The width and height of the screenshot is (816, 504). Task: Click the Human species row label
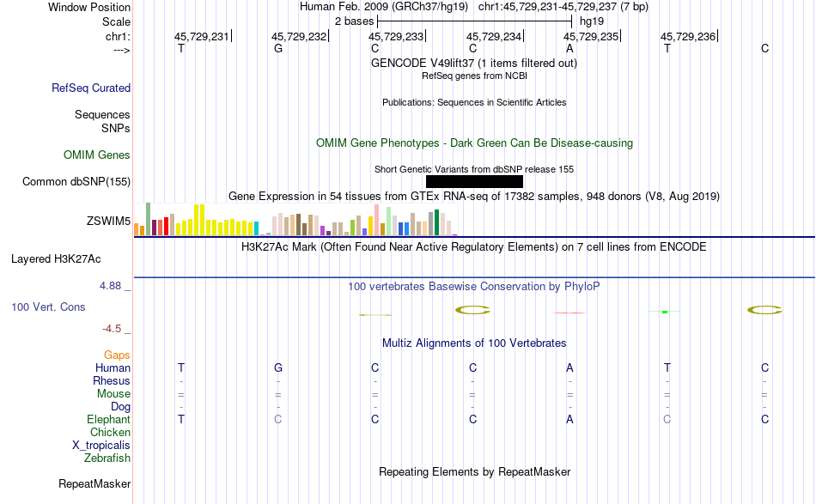[113, 367]
